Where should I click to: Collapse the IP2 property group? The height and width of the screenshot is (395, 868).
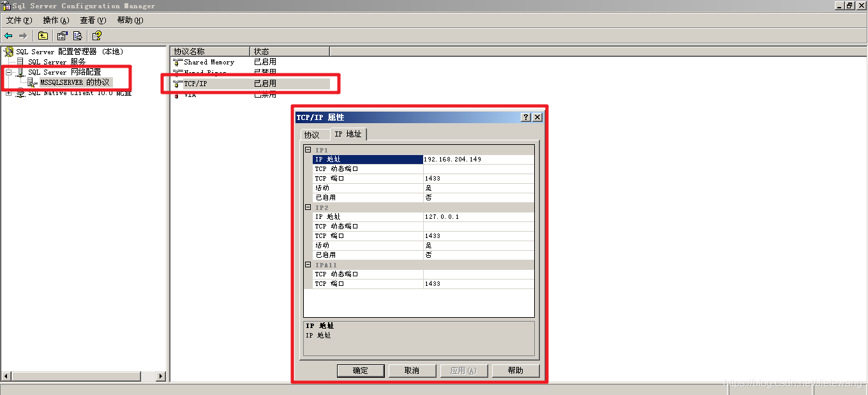point(308,207)
